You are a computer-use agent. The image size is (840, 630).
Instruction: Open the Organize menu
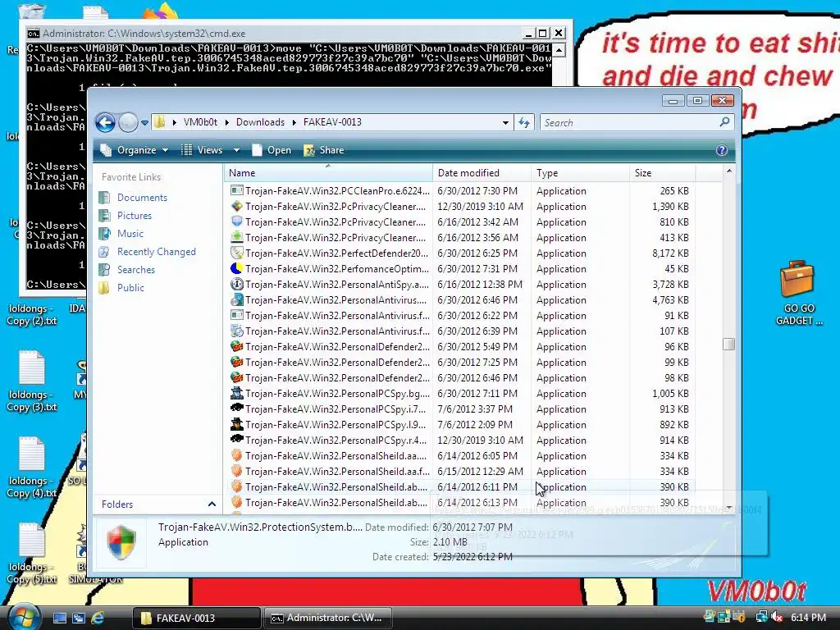click(135, 150)
